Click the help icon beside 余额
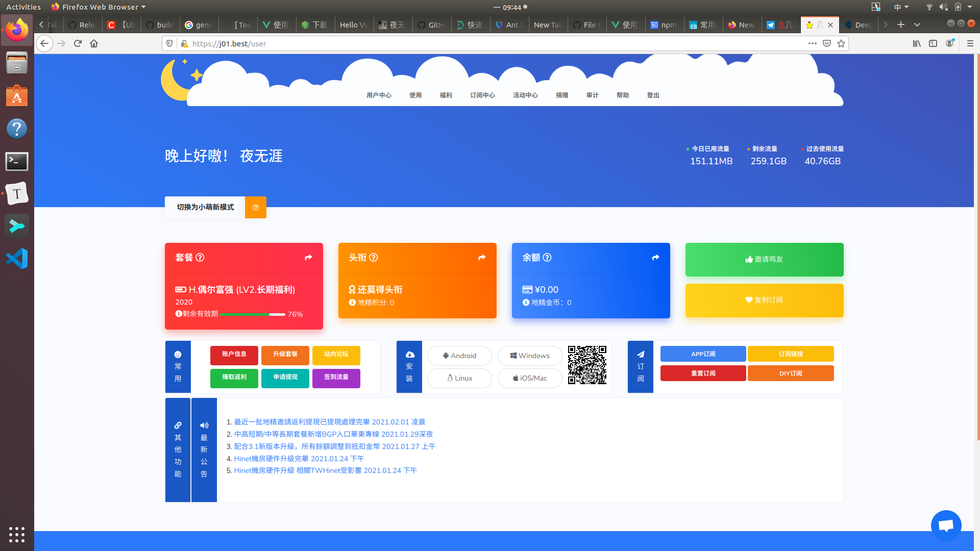The height and width of the screenshot is (551, 980). (547, 258)
